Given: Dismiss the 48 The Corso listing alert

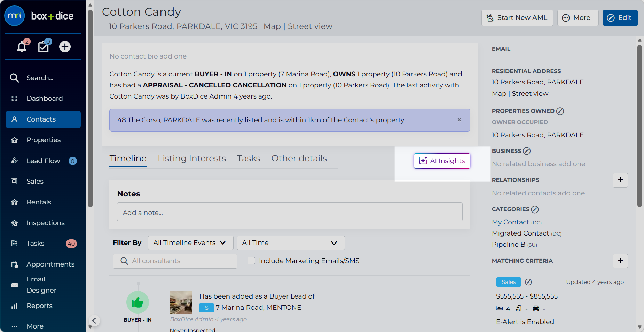Looking at the screenshot, I should pyautogui.click(x=459, y=119).
